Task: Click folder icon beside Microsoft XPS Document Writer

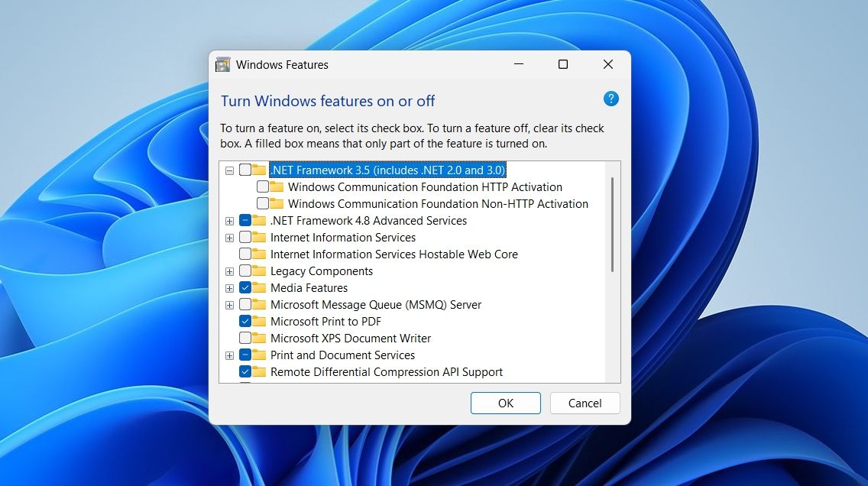Action: [x=259, y=339]
